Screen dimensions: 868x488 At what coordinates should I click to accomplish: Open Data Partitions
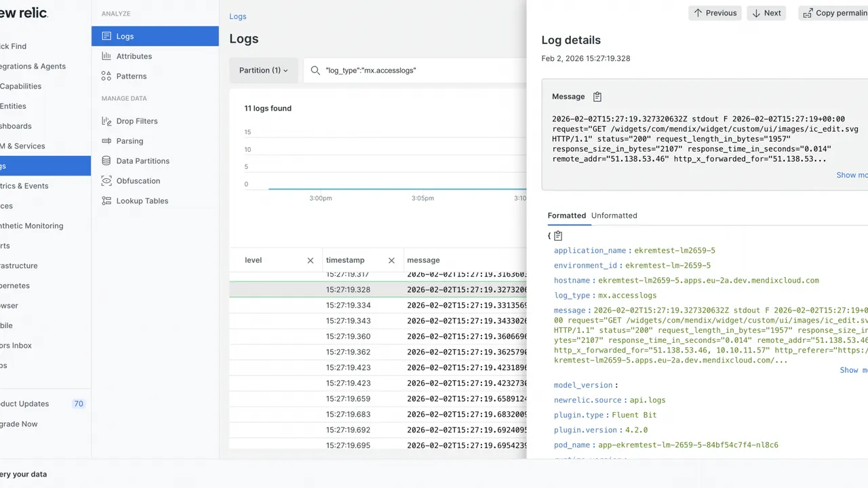142,161
